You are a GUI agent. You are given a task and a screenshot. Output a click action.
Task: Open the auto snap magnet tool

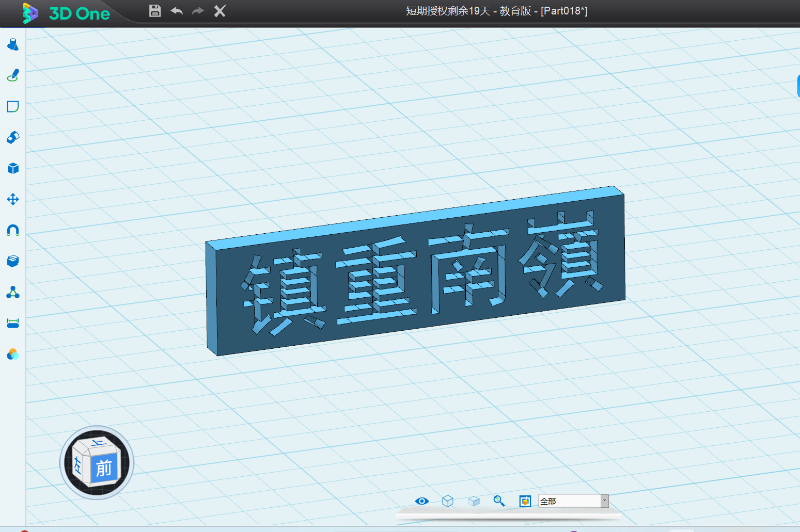13,231
